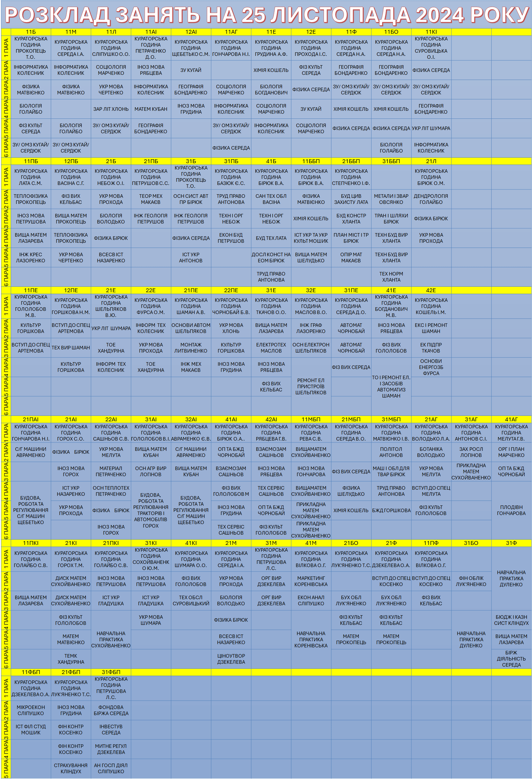Image resolution: width=532 pixels, height=779 pixels.
Task: Select cell 'МАРКЕТИНГ КОРЕНІВСЬКА'
Action: [x=311, y=581]
